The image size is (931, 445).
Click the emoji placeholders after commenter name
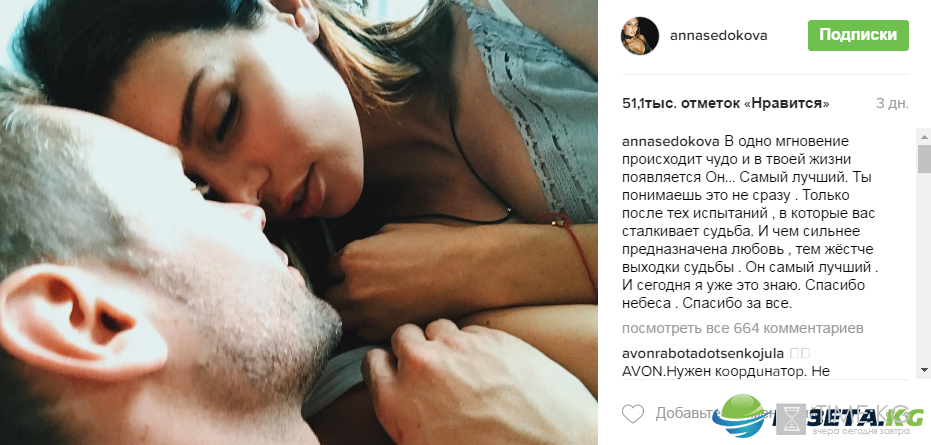click(800, 354)
